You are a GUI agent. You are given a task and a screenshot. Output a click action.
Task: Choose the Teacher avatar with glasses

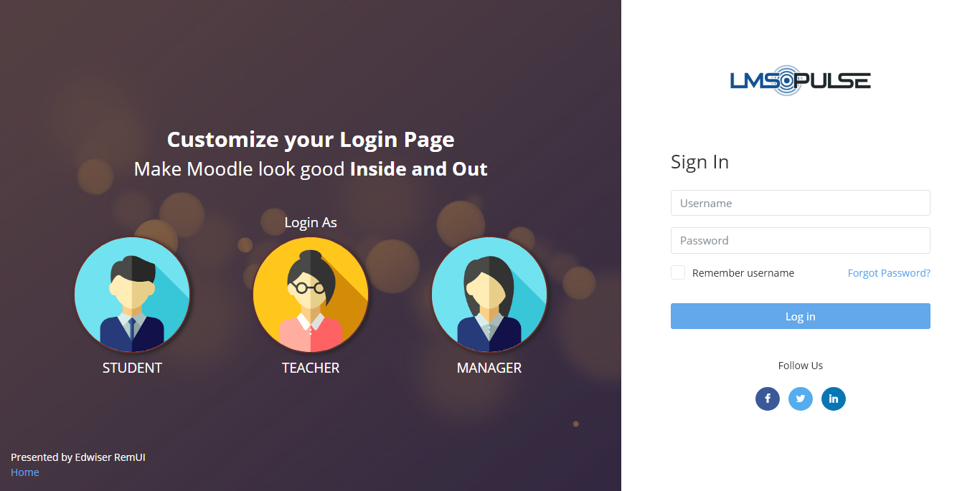pos(311,295)
